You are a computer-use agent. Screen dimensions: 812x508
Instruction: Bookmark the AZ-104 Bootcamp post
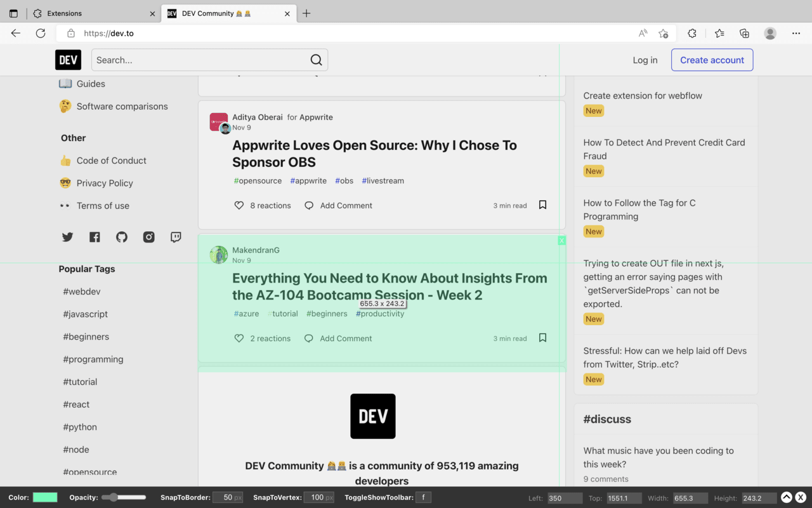pos(542,338)
